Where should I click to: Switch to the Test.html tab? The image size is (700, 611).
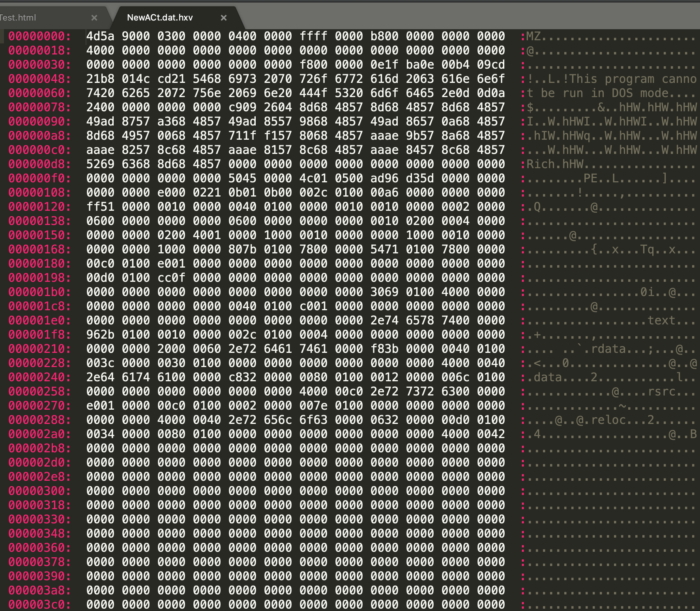pyautogui.click(x=18, y=18)
